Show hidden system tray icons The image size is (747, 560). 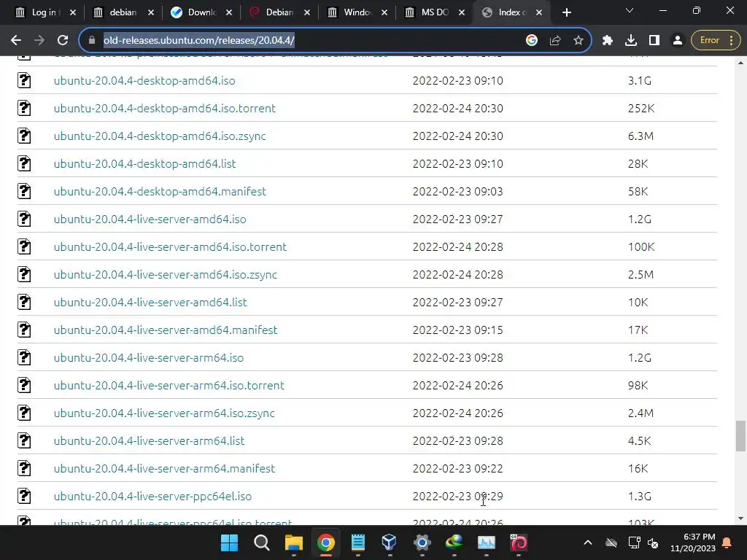(x=588, y=542)
